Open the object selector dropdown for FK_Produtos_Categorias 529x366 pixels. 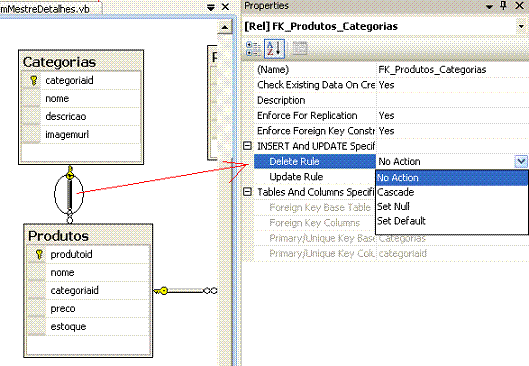coord(521,26)
